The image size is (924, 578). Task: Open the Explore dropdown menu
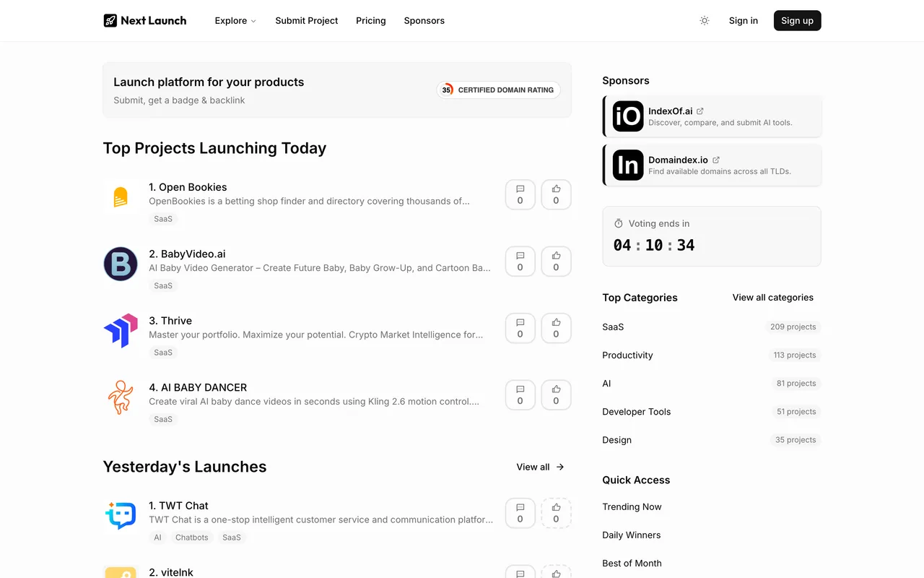(235, 20)
